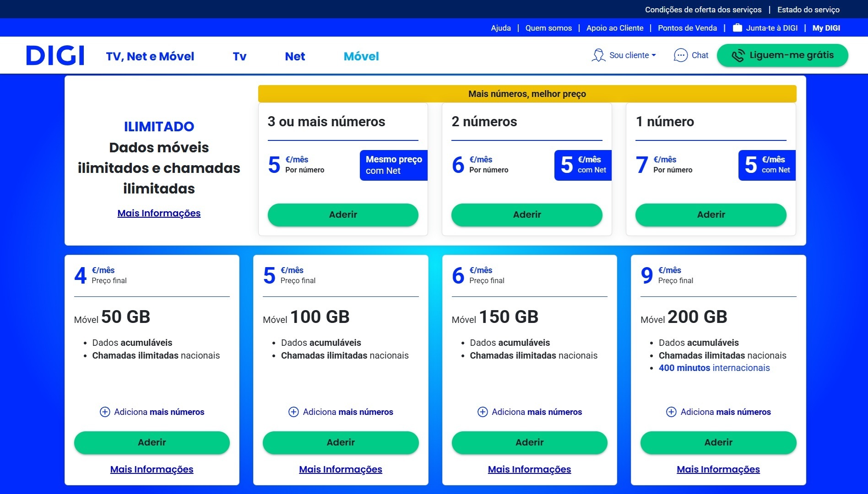
Task: Click Aderir for 1 número plan
Action: tap(711, 215)
